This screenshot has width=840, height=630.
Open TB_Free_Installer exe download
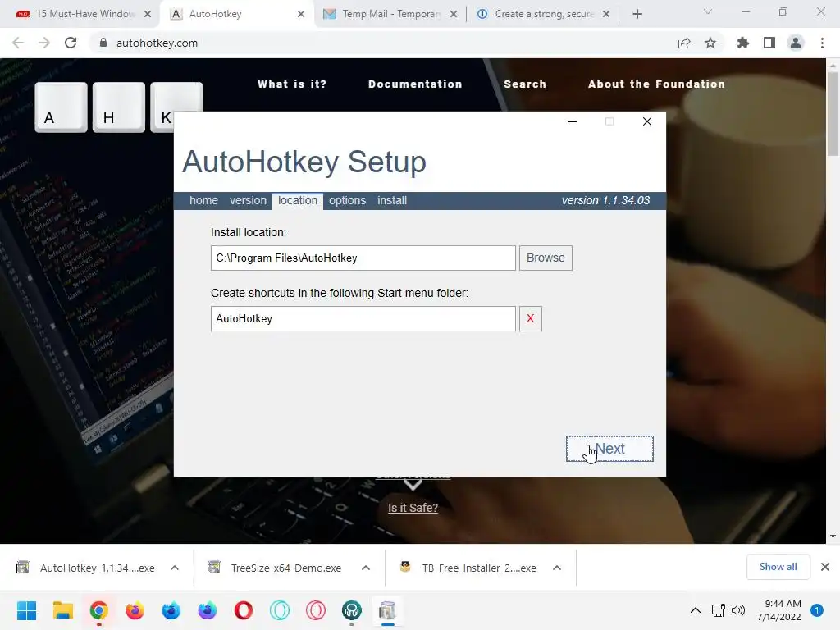coord(469,568)
